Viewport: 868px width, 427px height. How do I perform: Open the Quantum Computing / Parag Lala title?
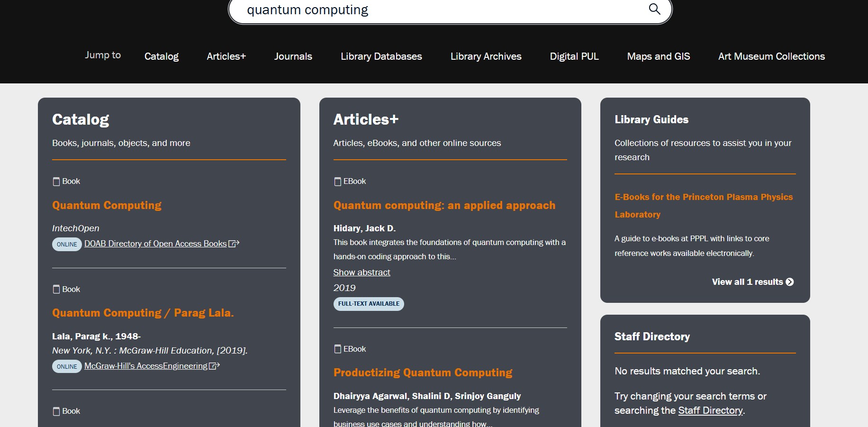pyautogui.click(x=143, y=313)
